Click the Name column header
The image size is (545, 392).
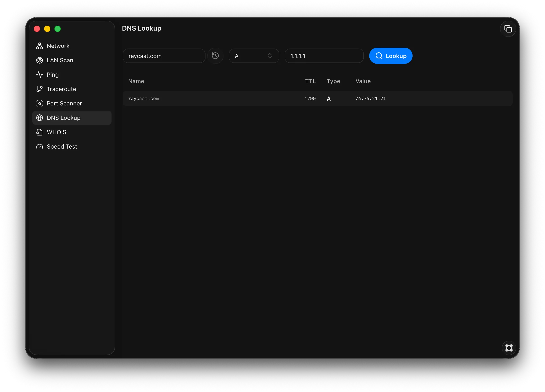[x=136, y=81]
